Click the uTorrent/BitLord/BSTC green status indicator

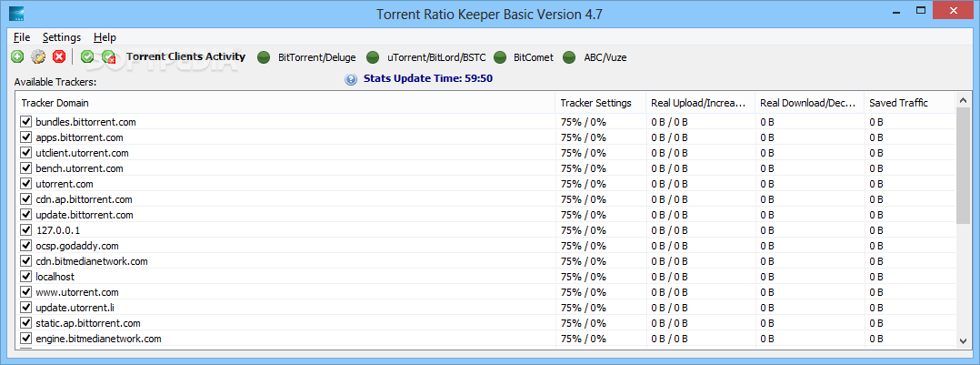[373, 57]
